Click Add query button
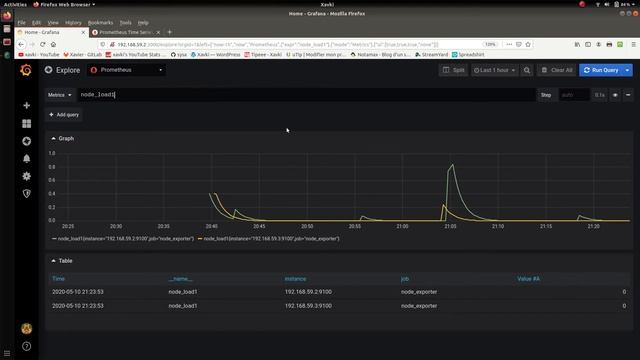 [x=64, y=115]
